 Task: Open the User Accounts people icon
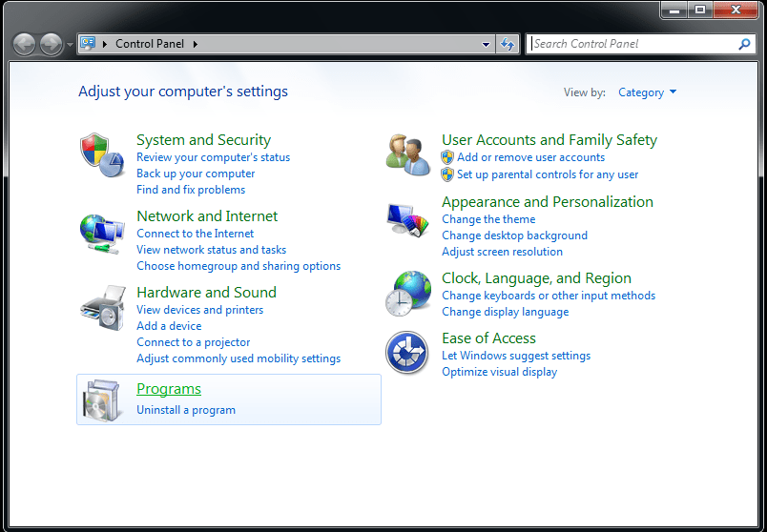408,155
